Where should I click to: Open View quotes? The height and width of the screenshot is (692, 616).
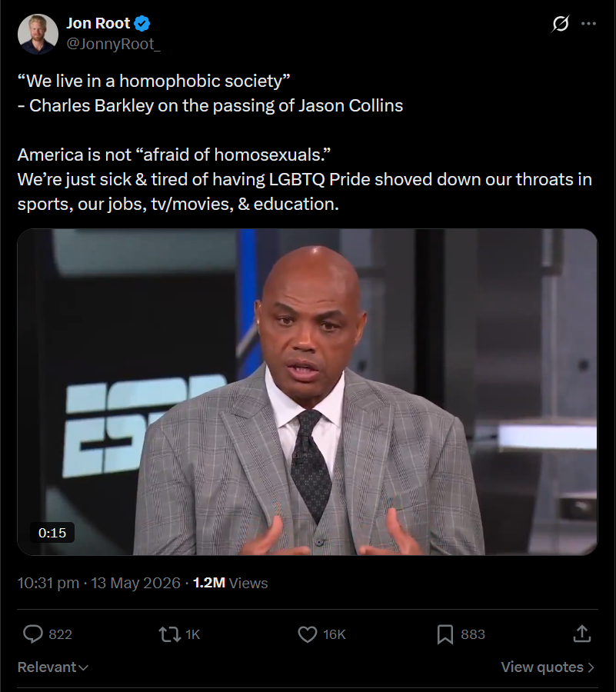tap(548, 667)
